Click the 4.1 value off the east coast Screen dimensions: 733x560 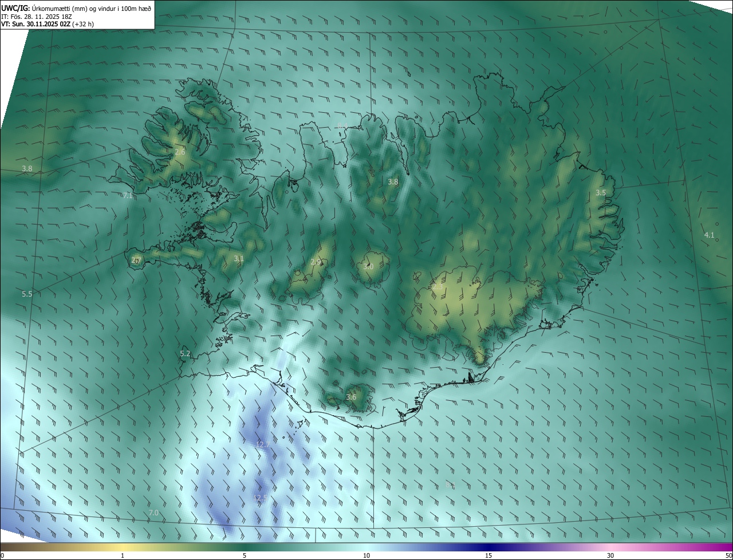point(709,235)
